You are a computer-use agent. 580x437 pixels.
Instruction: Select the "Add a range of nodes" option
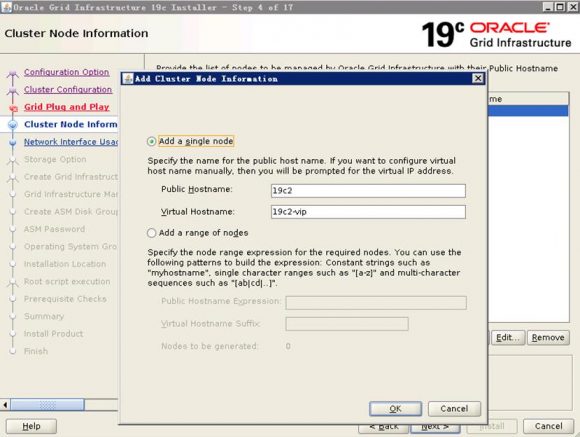point(151,233)
